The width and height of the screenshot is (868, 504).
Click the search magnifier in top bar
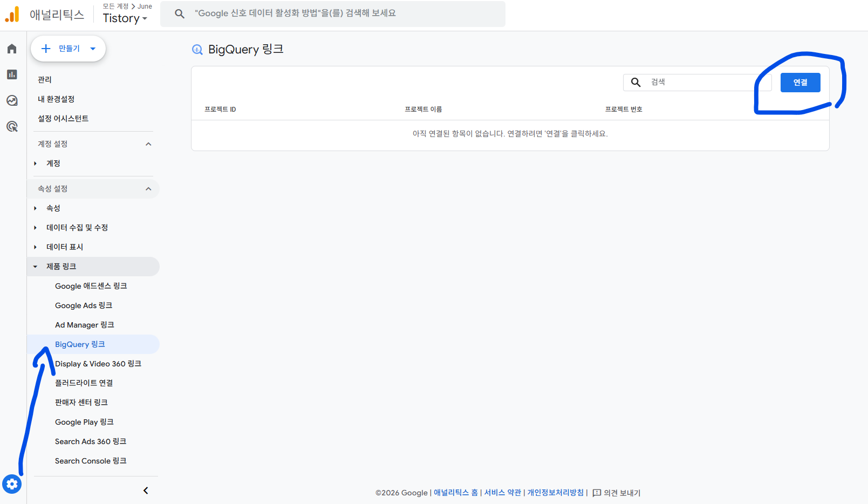tap(180, 13)
